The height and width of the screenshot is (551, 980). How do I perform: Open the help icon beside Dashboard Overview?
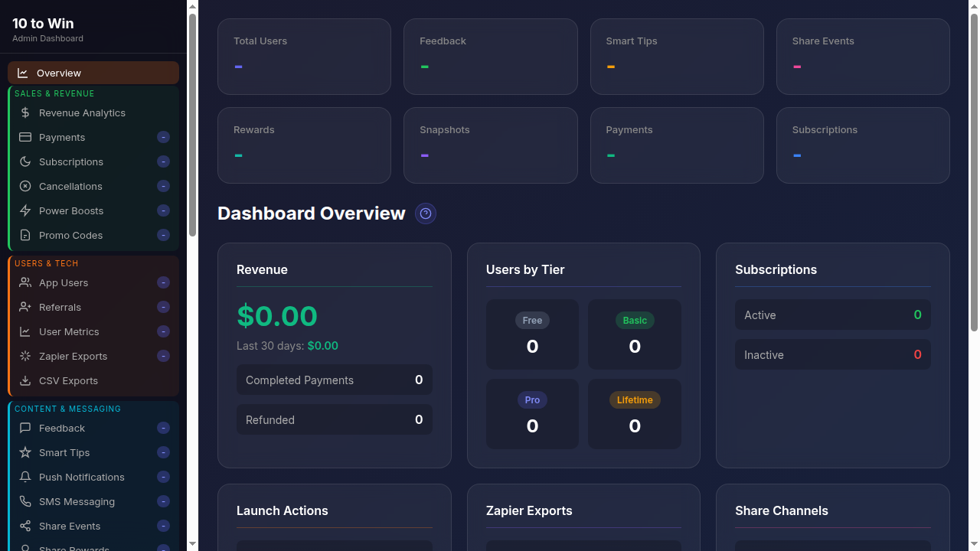pos(426,214)
